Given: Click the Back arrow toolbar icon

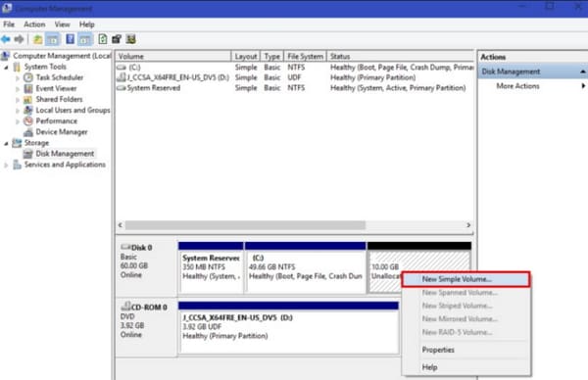Looking at the screenshot, I should [x=6, y=39].
